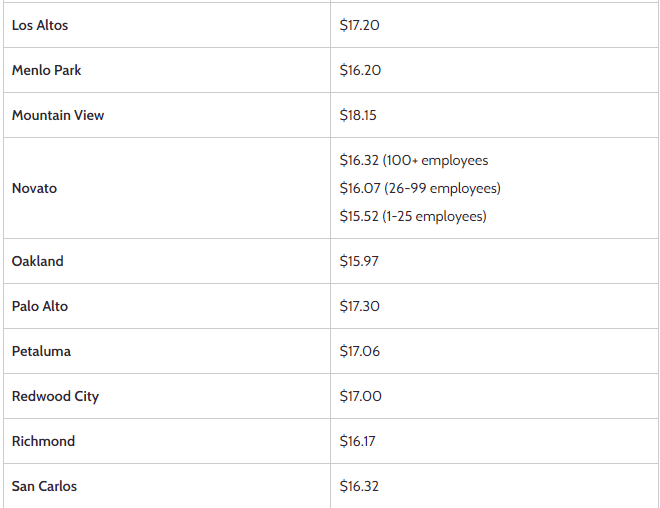
Task: Select the $17.06 Petaluma wage
Action: click(360, 351)
